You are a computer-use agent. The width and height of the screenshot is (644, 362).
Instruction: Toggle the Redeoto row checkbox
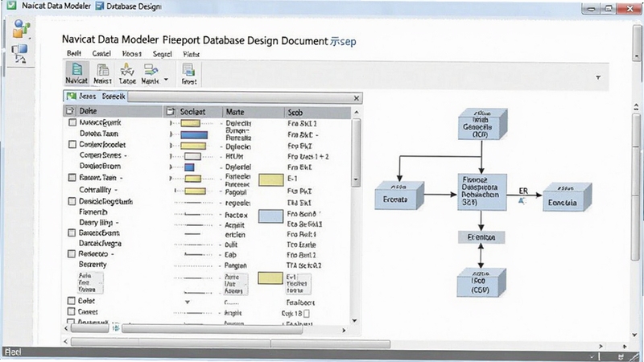pyautogui.click(x=72, y=253)
